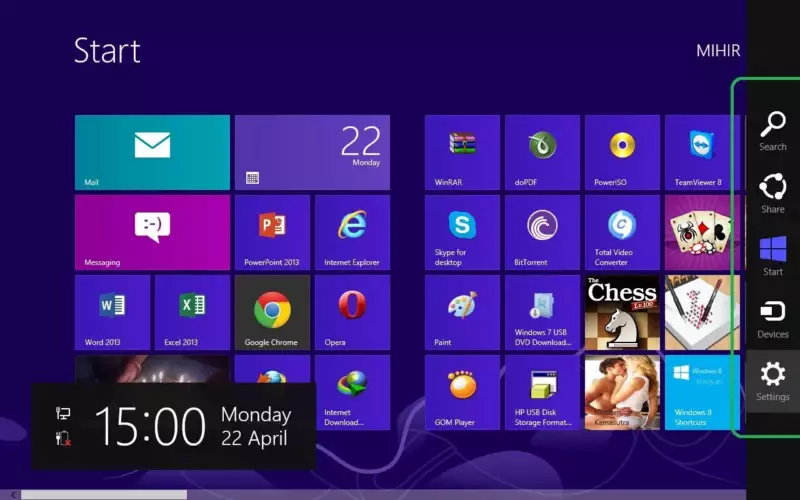Screen dimensions: 800x500
Task: Open the doPDF tile
Action: [542, 152]
